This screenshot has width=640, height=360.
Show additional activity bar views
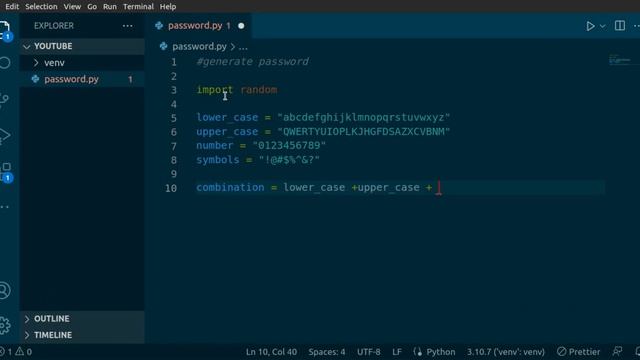pyautogui.click(x=4, y=207)
